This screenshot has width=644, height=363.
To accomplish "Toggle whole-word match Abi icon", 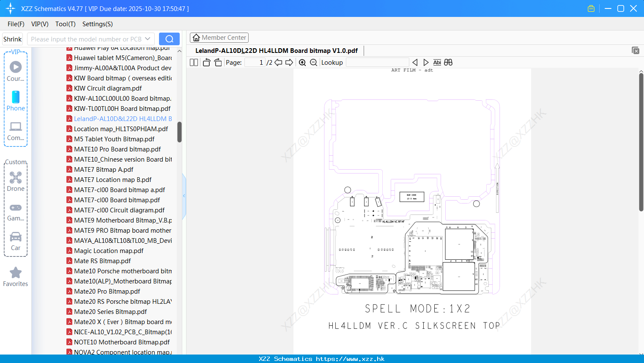I will [437, 63].
